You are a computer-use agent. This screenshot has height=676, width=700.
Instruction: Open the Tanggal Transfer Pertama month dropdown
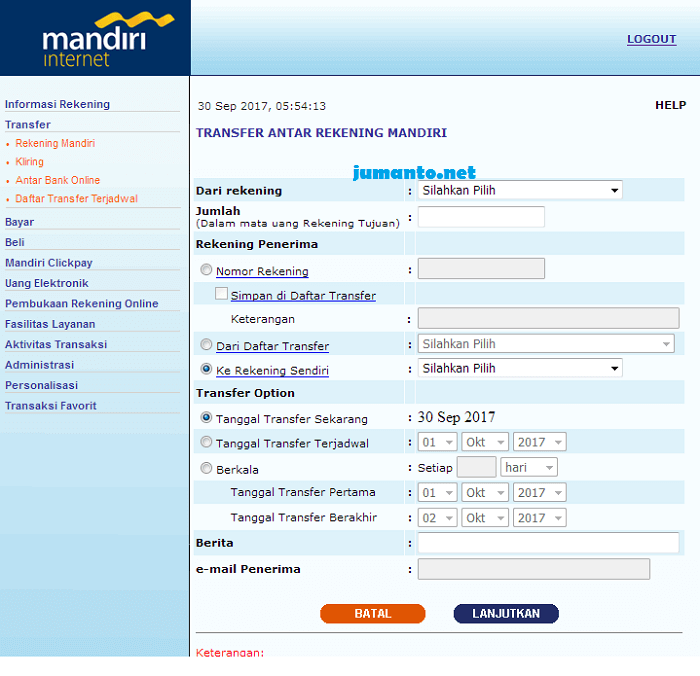click(485, 492)
